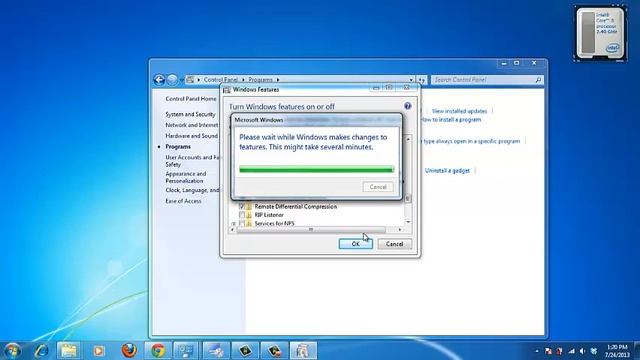The image size is (640, 360).
Task: Open Windows Features help question mark icon
Action: [407, 106]
